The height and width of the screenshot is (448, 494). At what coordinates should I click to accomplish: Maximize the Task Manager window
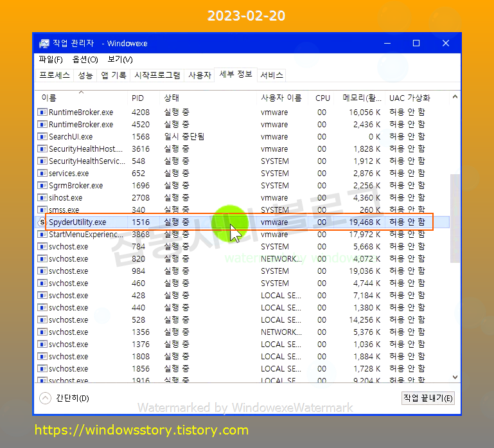pyautogui.click(x=416, y=43)
